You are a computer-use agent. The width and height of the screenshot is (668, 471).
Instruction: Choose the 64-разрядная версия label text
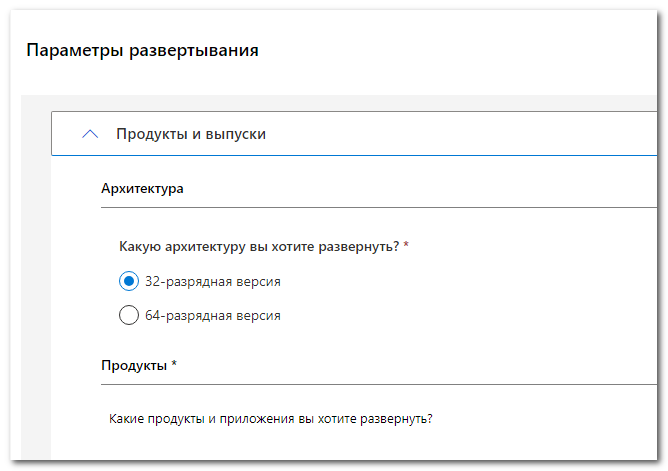213,316
